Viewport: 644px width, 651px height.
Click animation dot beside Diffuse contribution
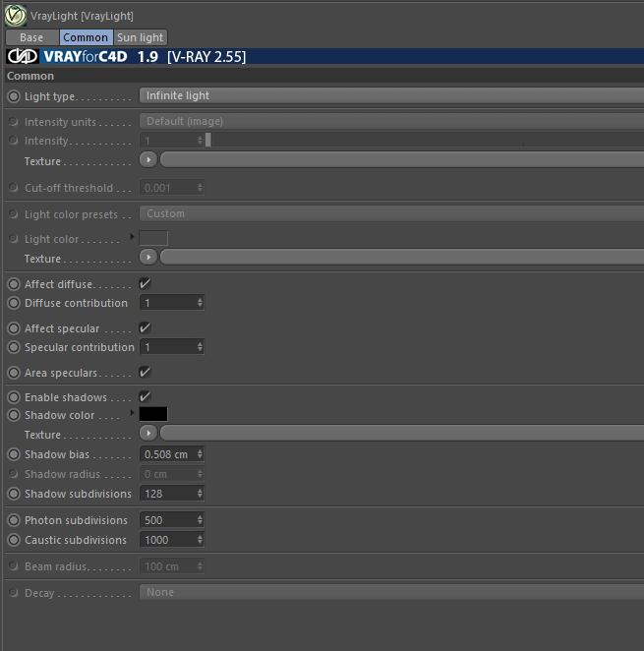(x=14, y=303)
